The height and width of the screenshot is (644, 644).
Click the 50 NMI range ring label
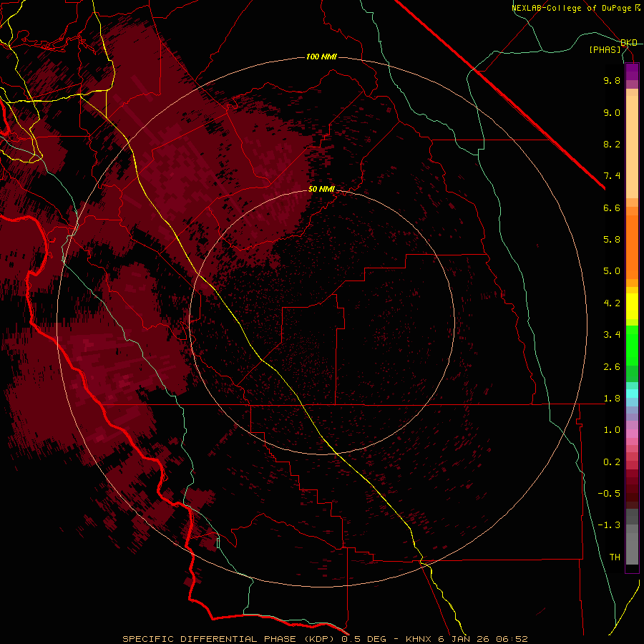tap(321, 189)
